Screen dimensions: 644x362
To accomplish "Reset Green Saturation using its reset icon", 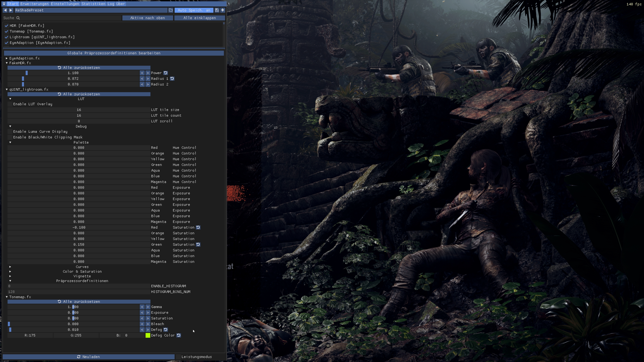I will [x=198, y=245].
